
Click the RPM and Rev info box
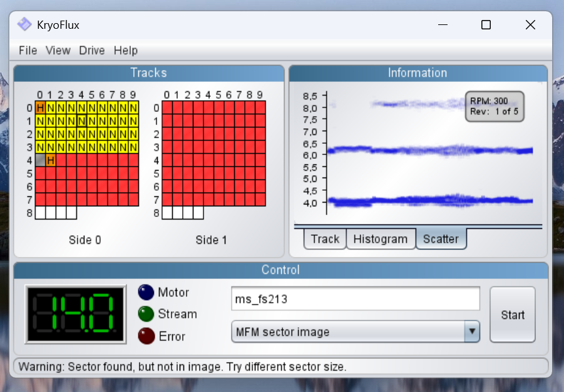click(495, 106)
